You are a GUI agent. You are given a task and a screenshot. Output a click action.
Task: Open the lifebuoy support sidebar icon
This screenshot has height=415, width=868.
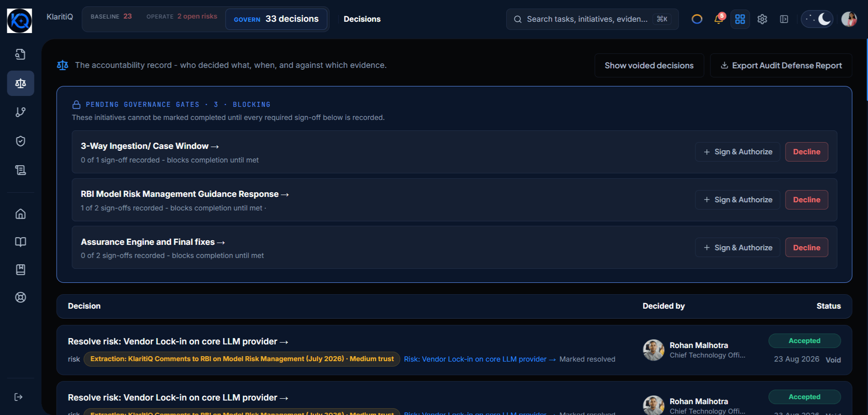(20, 297)
